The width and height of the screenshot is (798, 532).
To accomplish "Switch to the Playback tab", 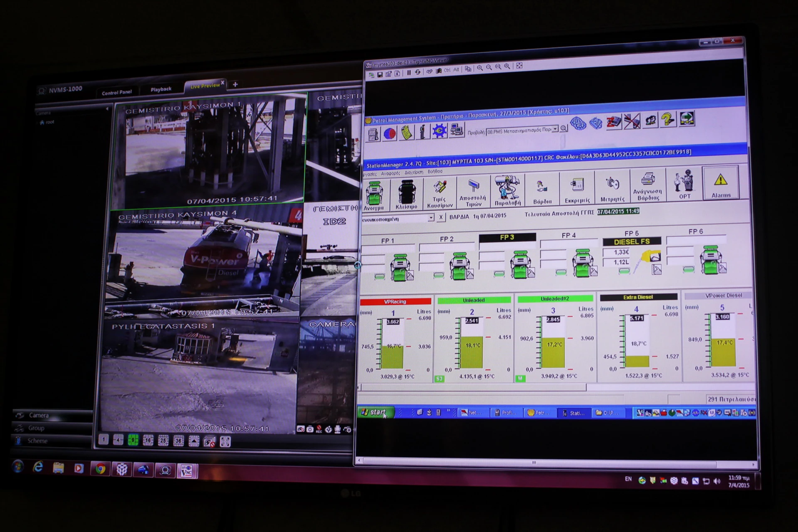I will (161, 89).
